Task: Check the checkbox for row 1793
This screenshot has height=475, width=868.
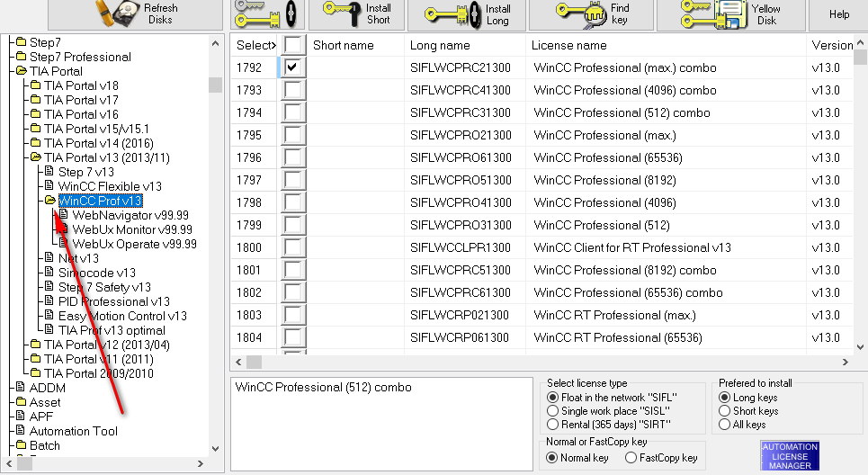Action: click(x=293, y=90)
